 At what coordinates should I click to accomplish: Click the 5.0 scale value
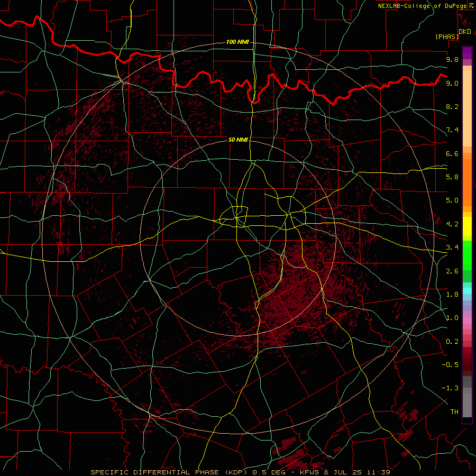(452, 200)
